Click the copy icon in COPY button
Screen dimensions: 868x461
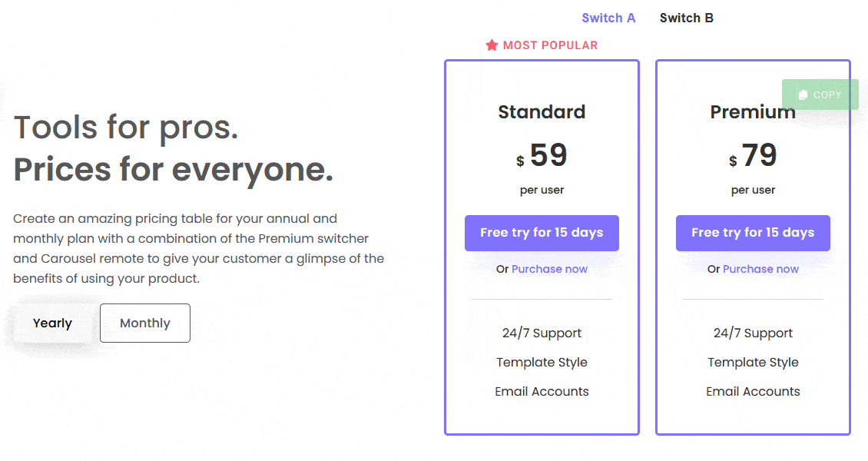pyautogui.click(x=803, y=95)
